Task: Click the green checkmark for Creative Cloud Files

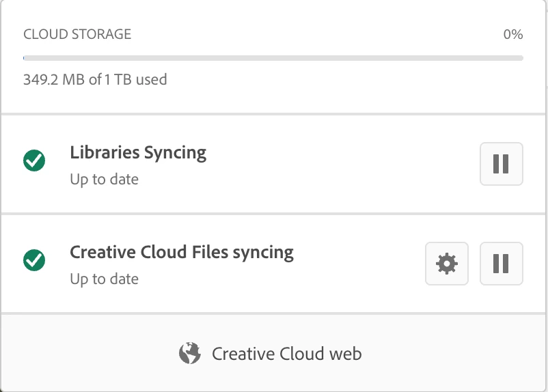Action: coord(34,260)
